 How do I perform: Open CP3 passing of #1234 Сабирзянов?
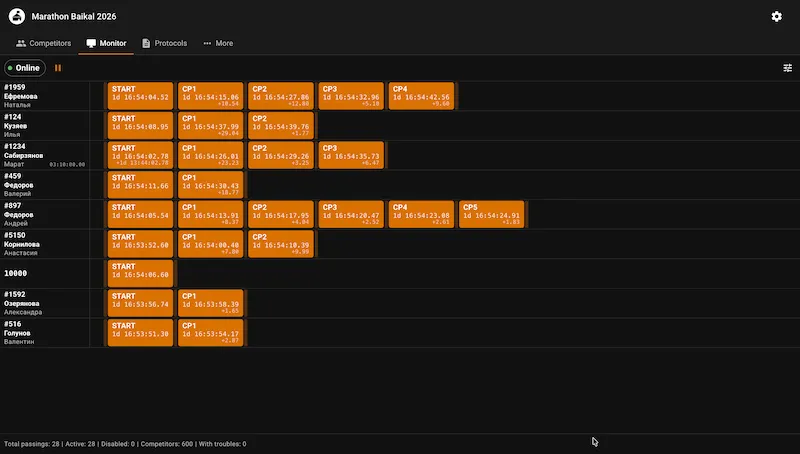point(351,155)
